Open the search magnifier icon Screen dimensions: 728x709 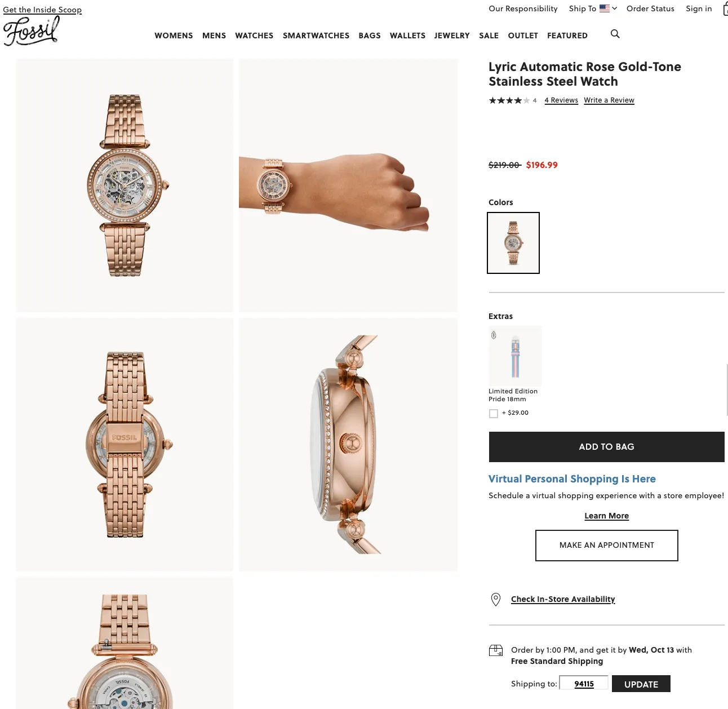point(615,34)
